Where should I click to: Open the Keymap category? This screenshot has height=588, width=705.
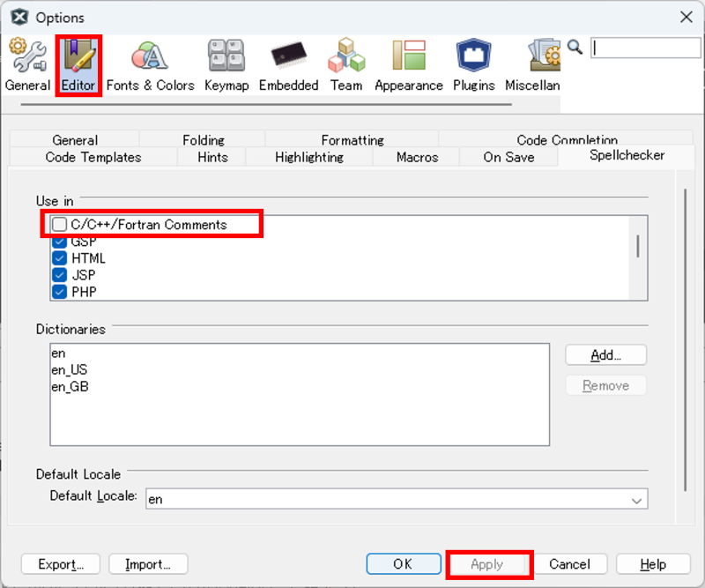coord(226,66)
